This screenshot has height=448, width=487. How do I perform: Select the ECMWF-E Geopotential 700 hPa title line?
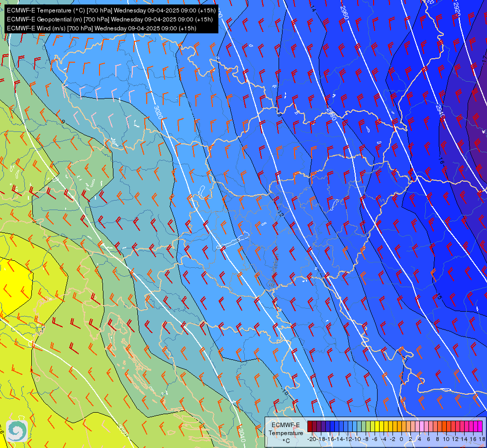click(109, 19)
